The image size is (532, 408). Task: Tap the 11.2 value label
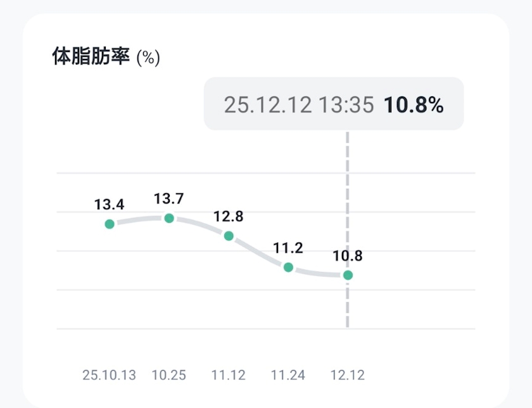click(x=288, y=248)
